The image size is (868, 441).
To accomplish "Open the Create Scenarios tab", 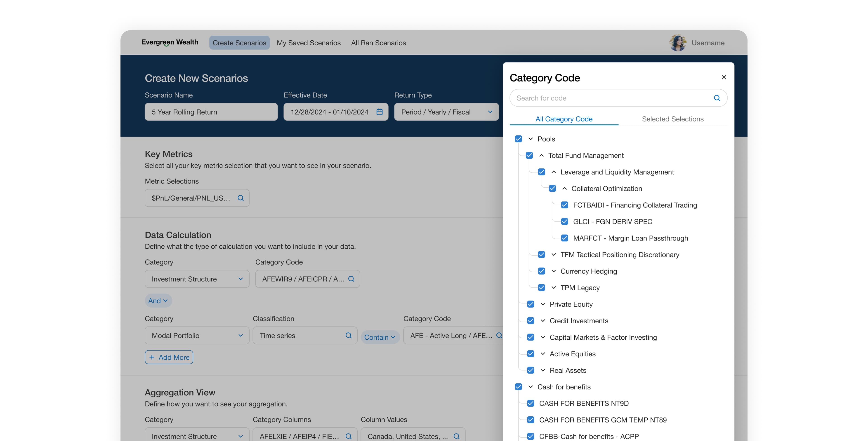I will (x=239, y=43).
